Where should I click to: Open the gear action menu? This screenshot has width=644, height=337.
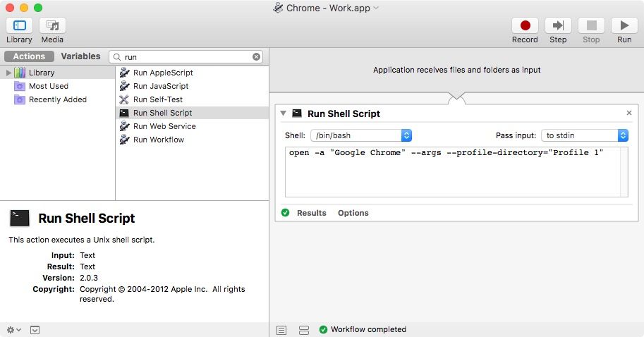pos(13,330)
